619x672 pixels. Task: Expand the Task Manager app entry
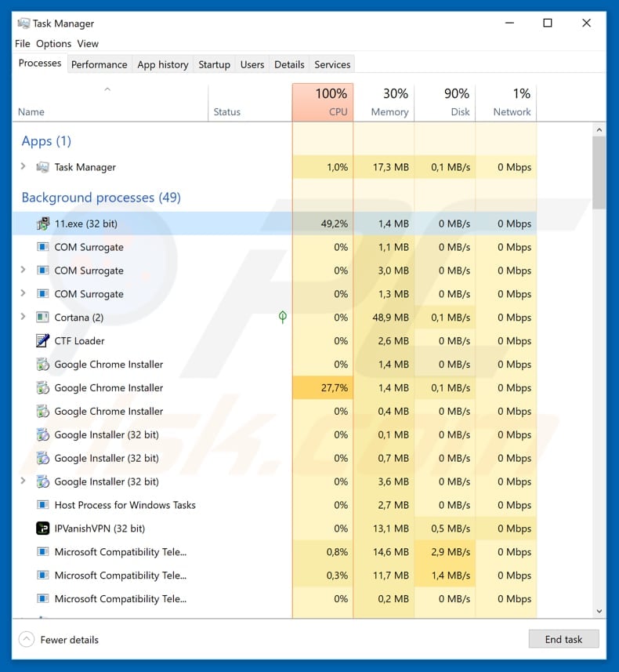24,166
